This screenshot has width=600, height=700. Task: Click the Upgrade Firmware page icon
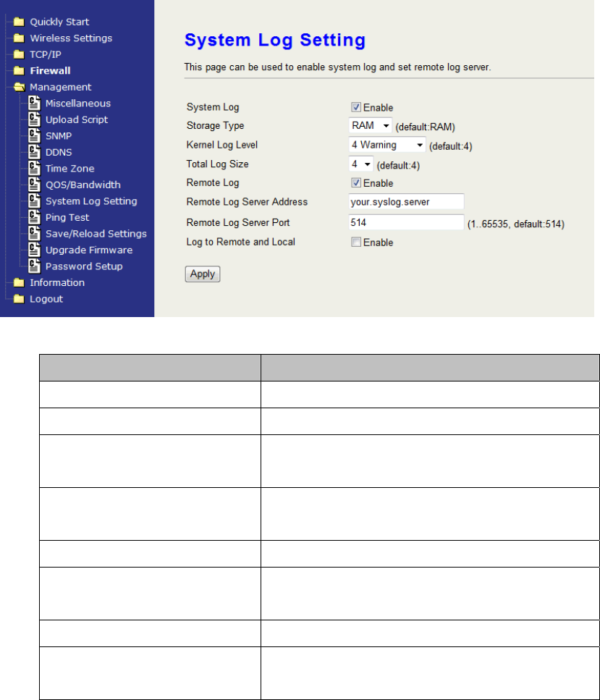click(x=34, y=250)
